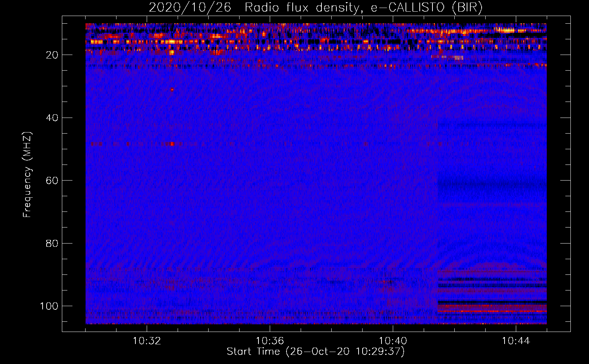Viewport: 589px width, 364px height.
Task: Click the 100 MHz frequency tick label
Action: point(49,306)
